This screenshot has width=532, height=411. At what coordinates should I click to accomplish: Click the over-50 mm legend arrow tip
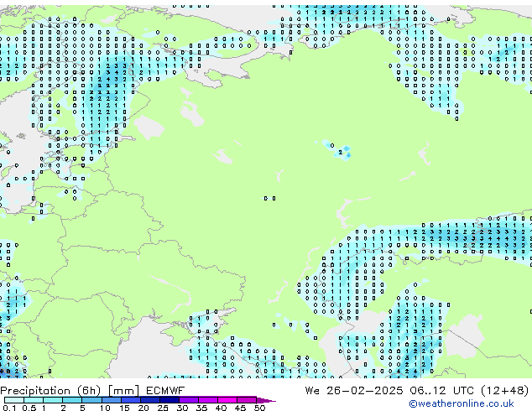(266, 400)
